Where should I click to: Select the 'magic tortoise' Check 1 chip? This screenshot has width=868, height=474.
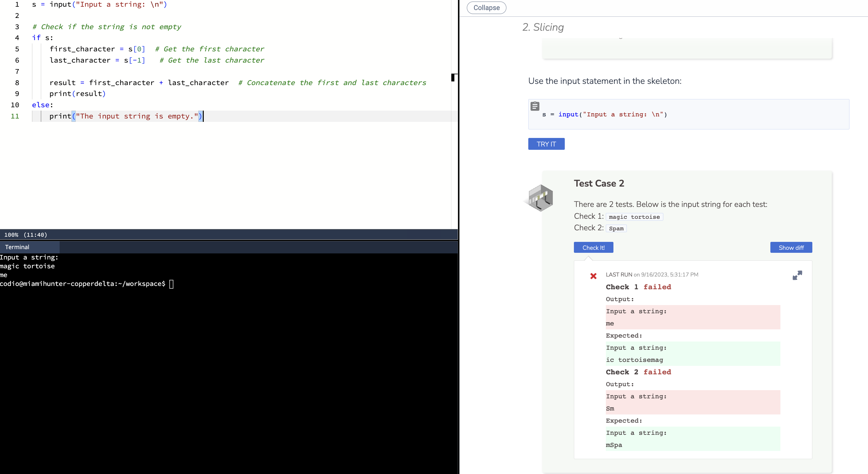click(x=634, y=217)
